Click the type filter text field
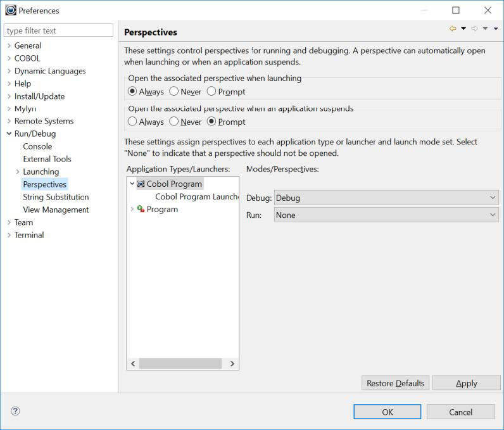 (x=58, y=30)
